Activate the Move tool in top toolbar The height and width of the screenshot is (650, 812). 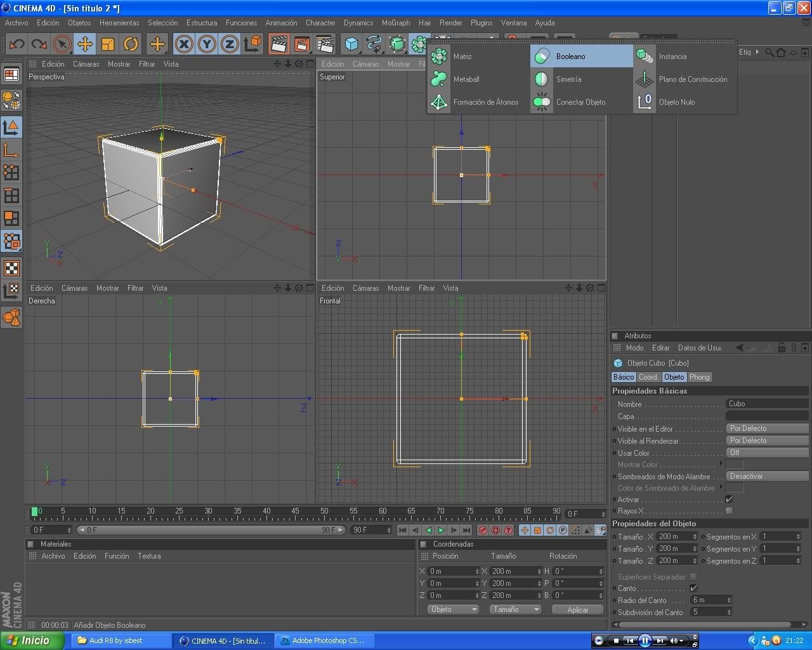tap(84, 44)
